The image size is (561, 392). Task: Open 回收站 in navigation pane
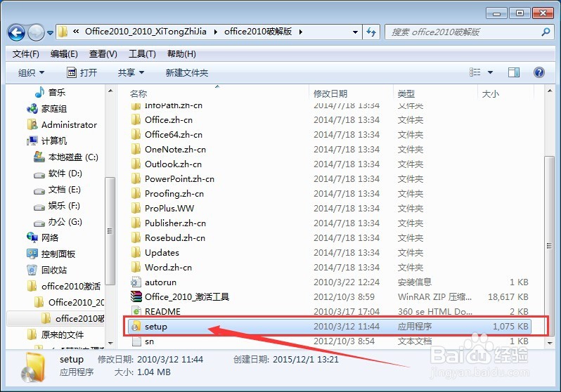(x=47, y=270)
